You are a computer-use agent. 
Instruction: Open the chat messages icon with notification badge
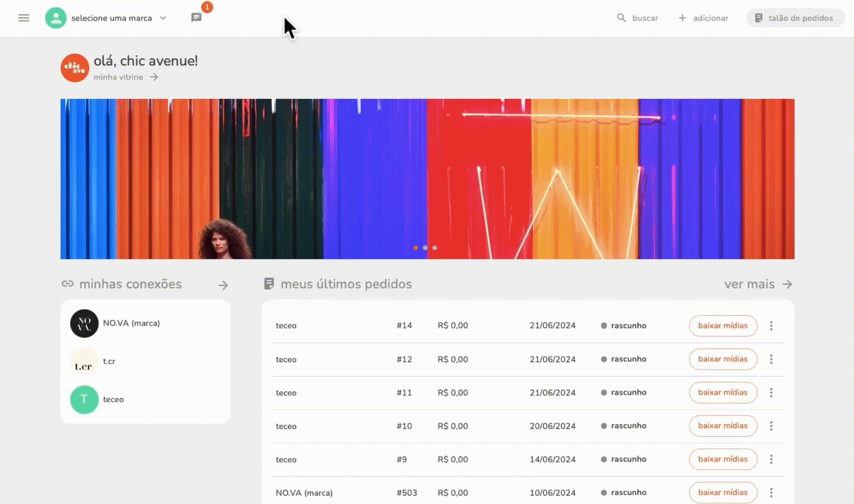point(196,18)
